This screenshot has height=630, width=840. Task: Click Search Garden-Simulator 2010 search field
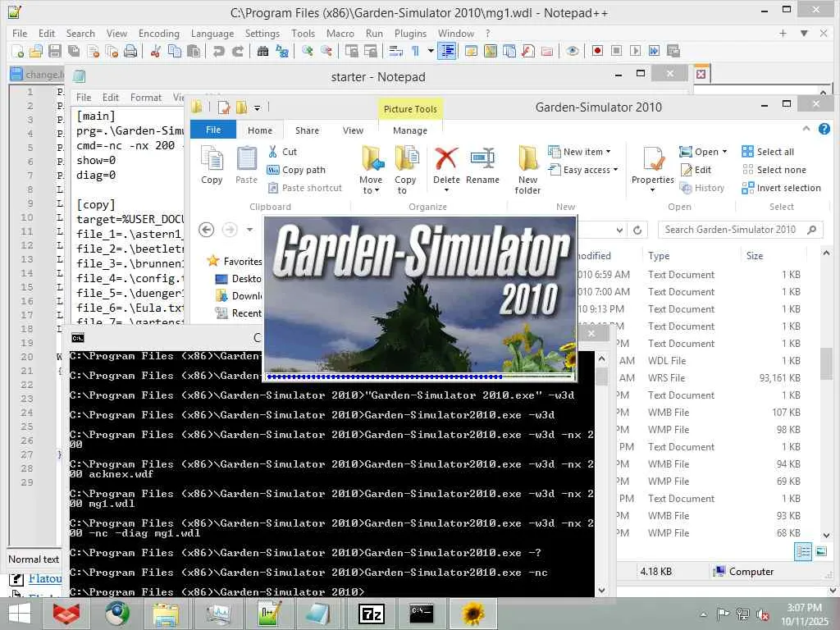click(x=741, y=230)
